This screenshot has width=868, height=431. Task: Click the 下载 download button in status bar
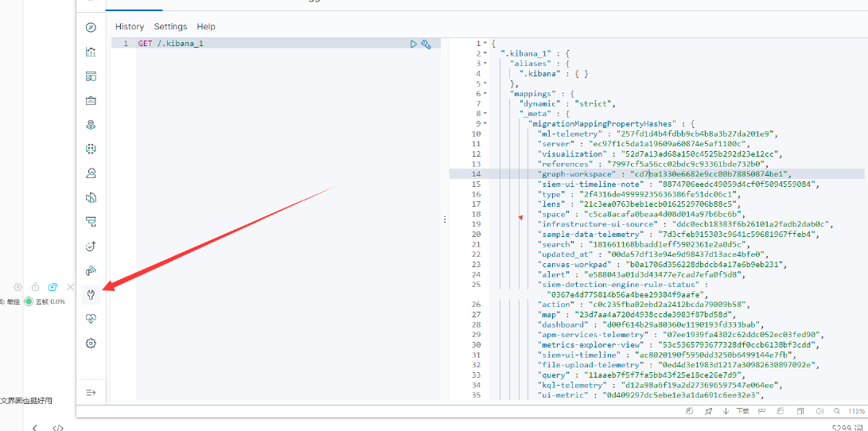point(738,411)
